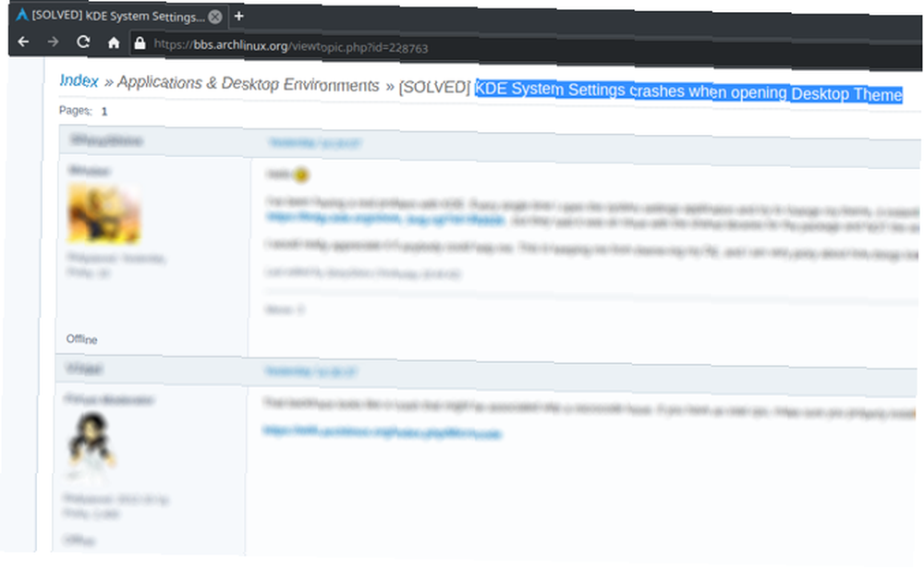
Task: Click the highlighted topic title text
Action: coord(688,92)
